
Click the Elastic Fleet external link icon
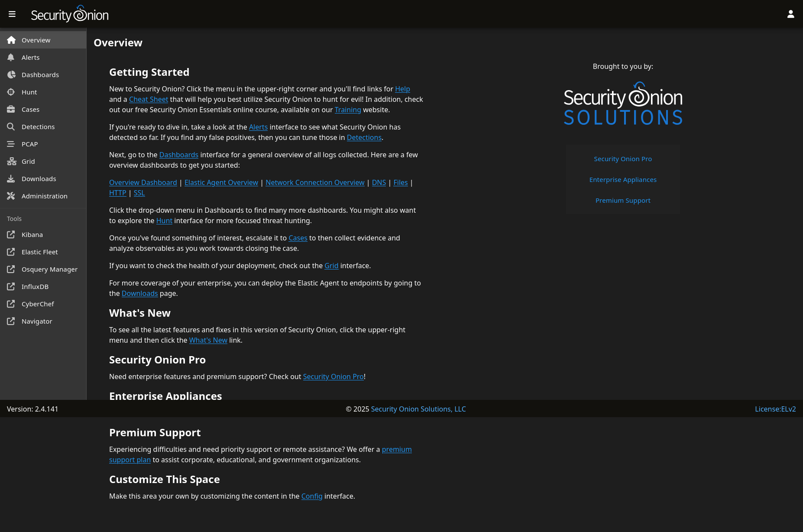click(11, 252)
